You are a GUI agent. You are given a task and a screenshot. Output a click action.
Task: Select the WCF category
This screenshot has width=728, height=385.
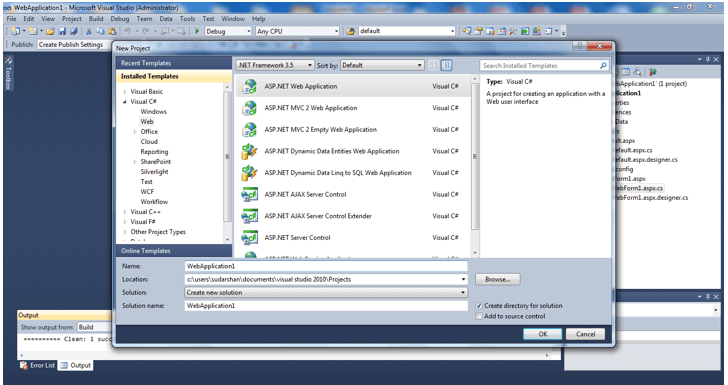click(147, 192)
